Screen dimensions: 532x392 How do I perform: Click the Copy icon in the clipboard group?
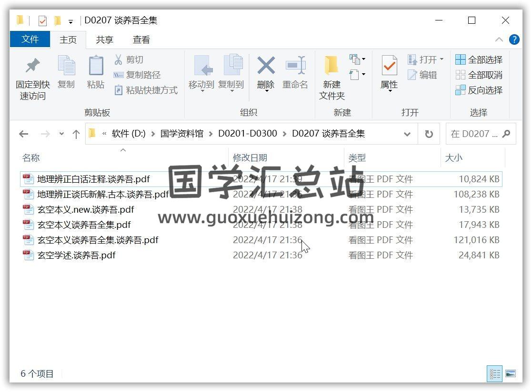click(x=66, y=65)
